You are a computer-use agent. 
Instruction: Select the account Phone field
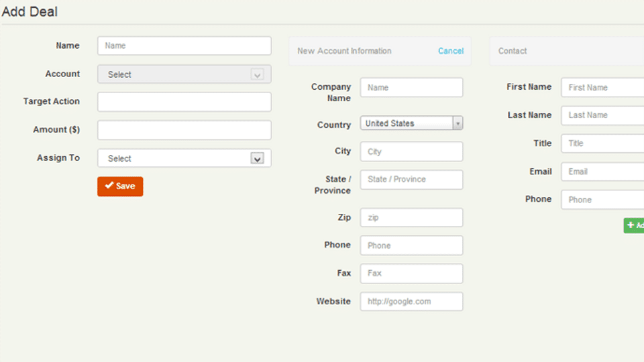411,245
